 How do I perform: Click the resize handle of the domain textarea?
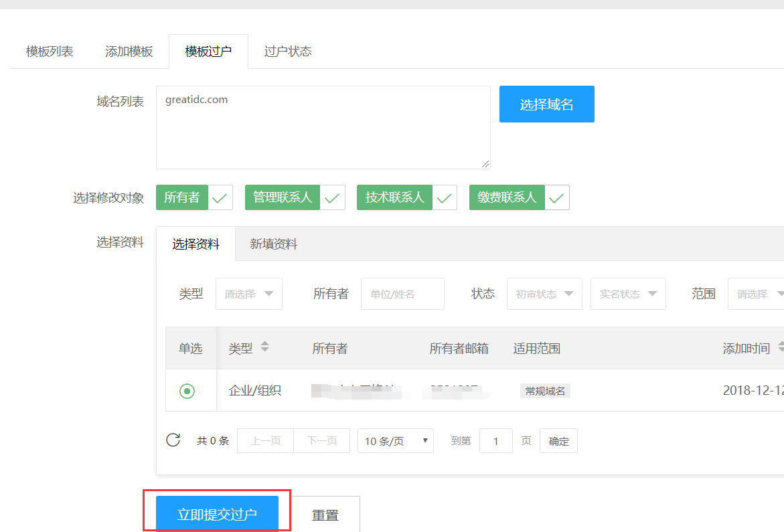click(485, 164)
